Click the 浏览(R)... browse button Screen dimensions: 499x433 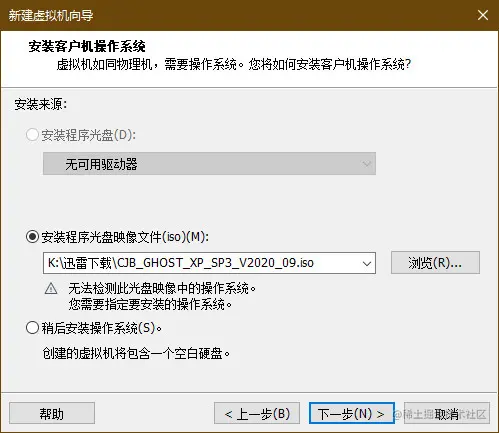click(x=435, y=263)
